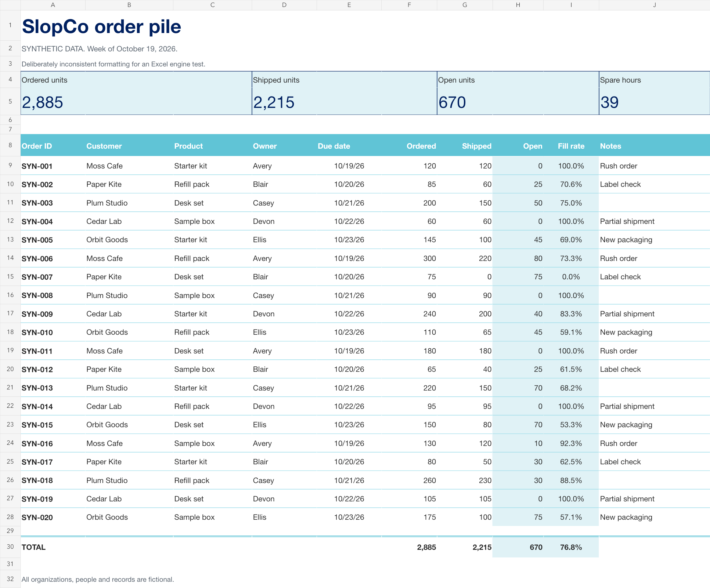Select column J header
The height and width of the screenshot is (588, 710).
[655, 5]
